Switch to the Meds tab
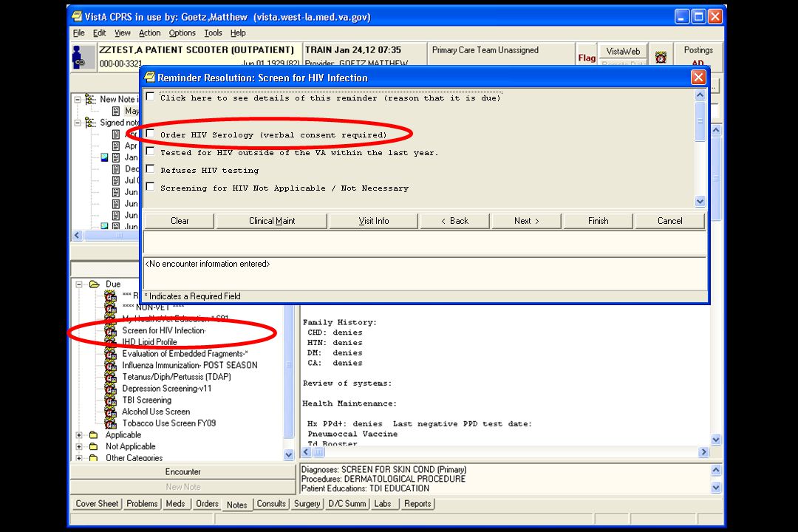The height and width of the screenshot is (532, 798). click(176, 503)
